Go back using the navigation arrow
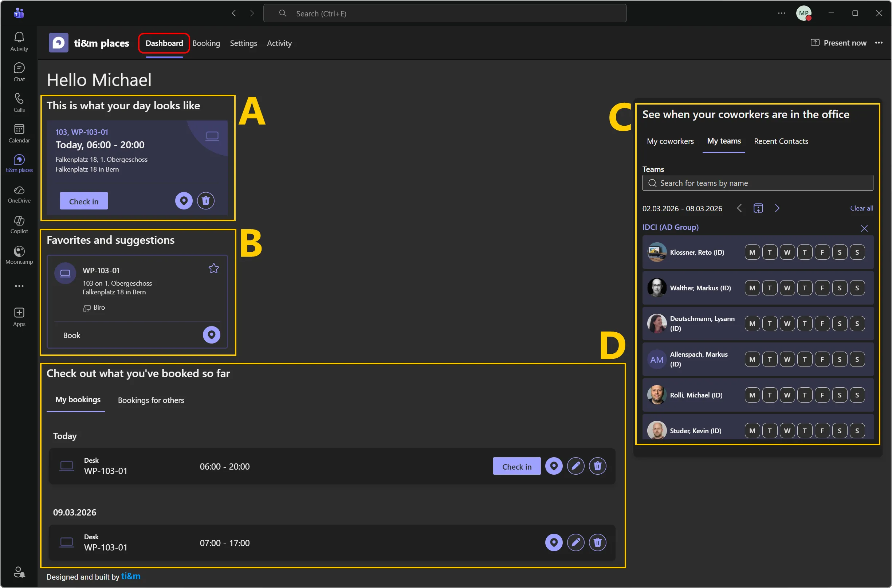 (x=234, y=13)
